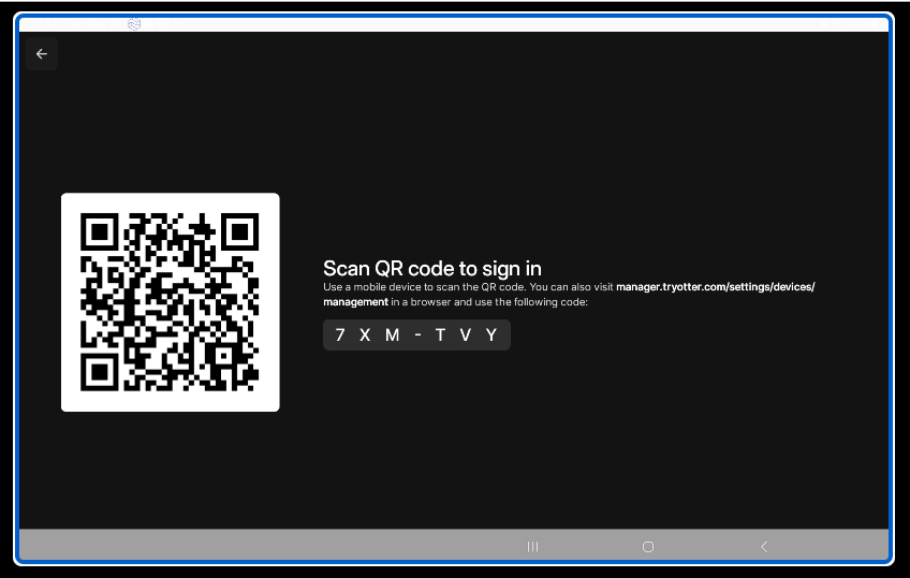Screen dimensions: 910x578
Task: Click the letter T in the sign-in code
Action: click(440, 335)
